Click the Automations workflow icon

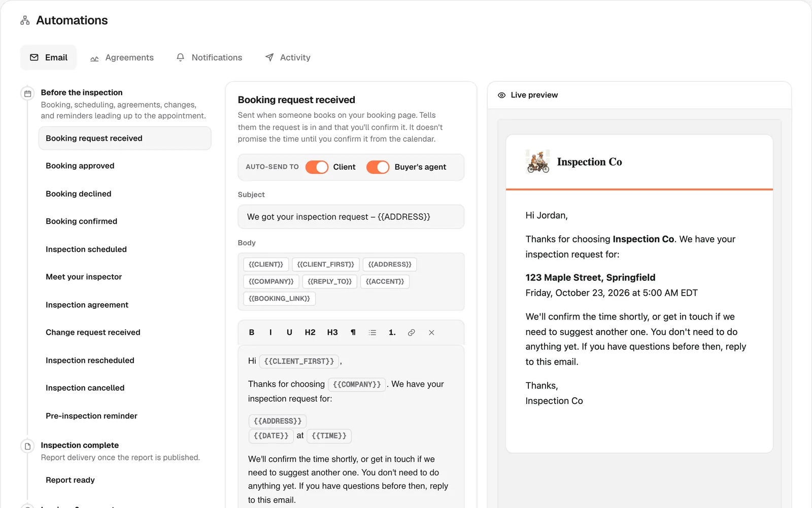(x=25, y=20)
